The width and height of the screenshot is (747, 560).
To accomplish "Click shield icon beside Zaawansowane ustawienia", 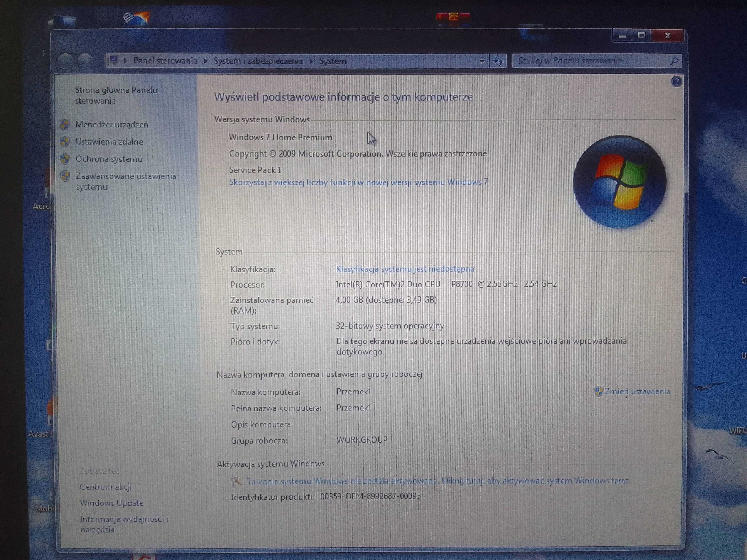I will (x=65, y=176).
